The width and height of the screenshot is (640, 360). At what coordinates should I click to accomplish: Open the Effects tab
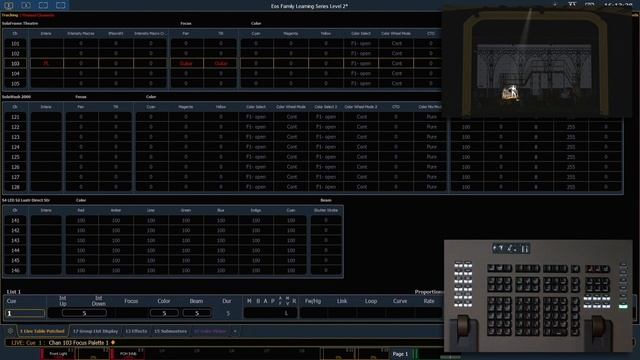[136, 331]
